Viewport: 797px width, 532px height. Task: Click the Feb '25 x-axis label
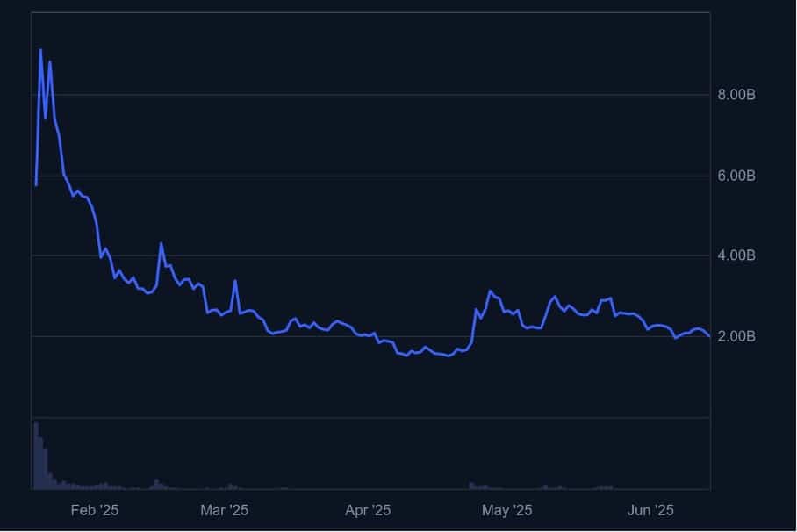[x=95, y=510]
